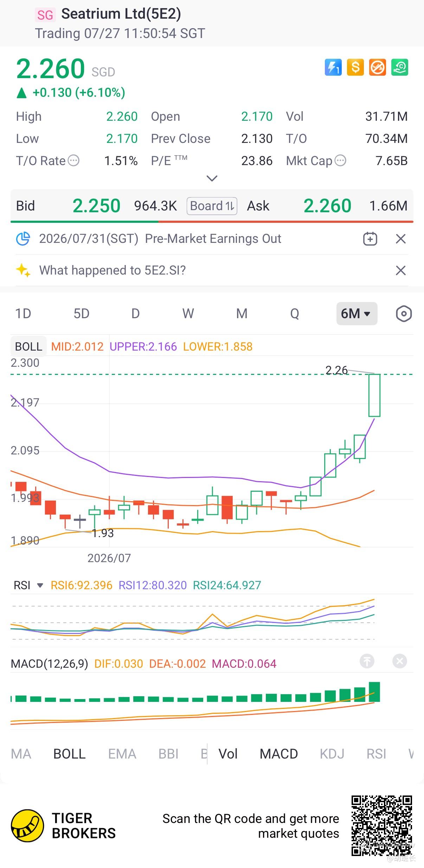Tap the blue lightning quick-trade icon
Viewport: 424px width, 868px height.
(333, 67)
